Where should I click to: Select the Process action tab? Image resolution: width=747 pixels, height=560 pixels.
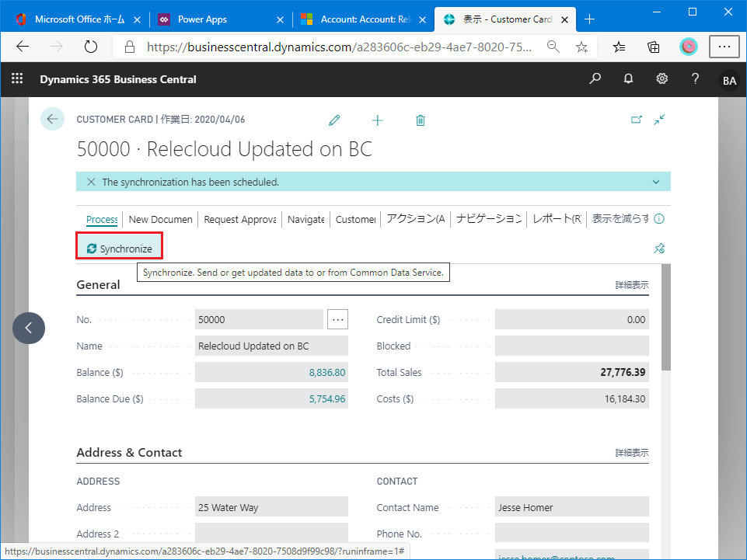(x=102, y=219)
